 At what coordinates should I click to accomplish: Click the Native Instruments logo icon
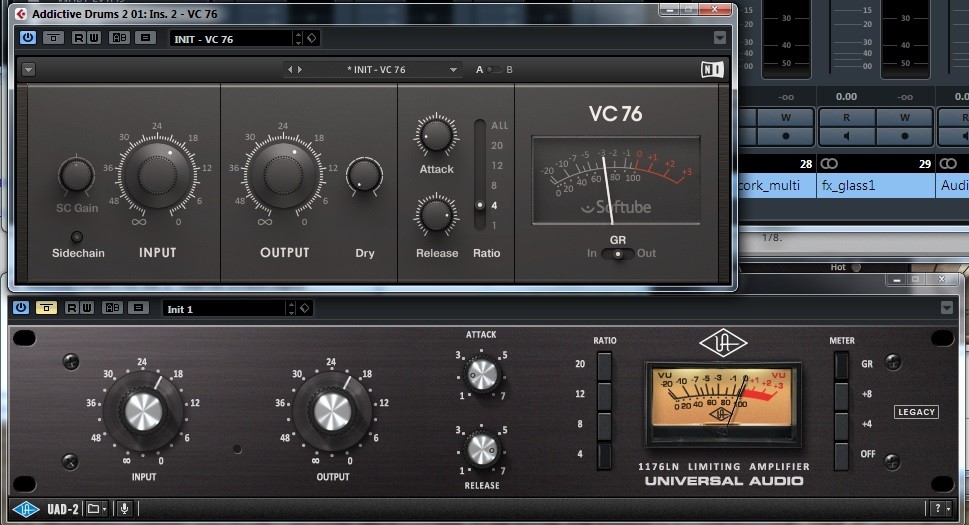(x=711, y=70)
